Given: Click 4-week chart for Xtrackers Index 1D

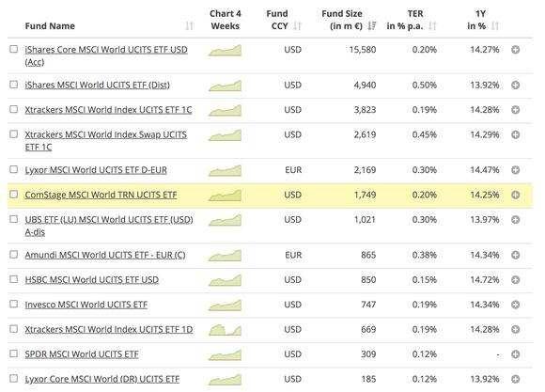Looking at the screenshot, I should tap(225, 330).
